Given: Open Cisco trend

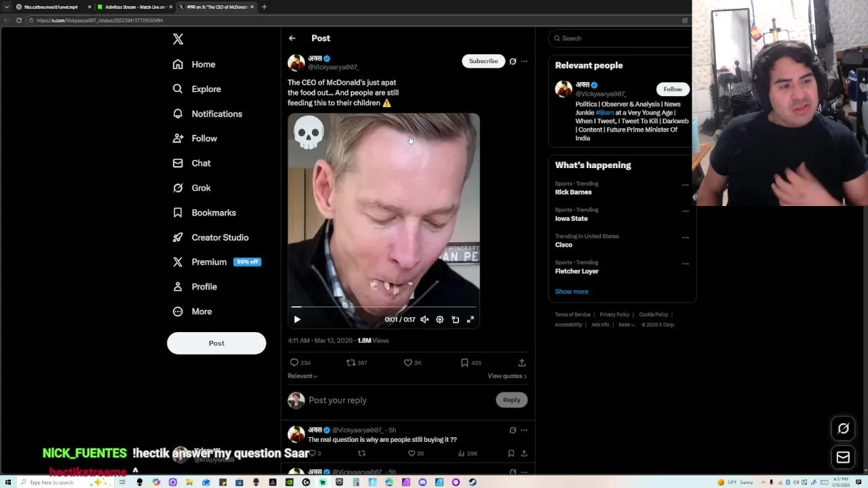Looking at the screenshot, I should 564,245.
